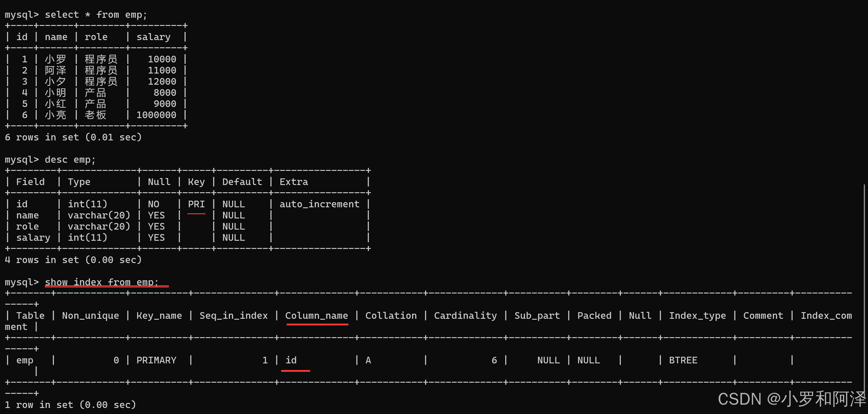Click the Non_unique column header
Screen dimensions: 868x414
(x=90, y=316)
